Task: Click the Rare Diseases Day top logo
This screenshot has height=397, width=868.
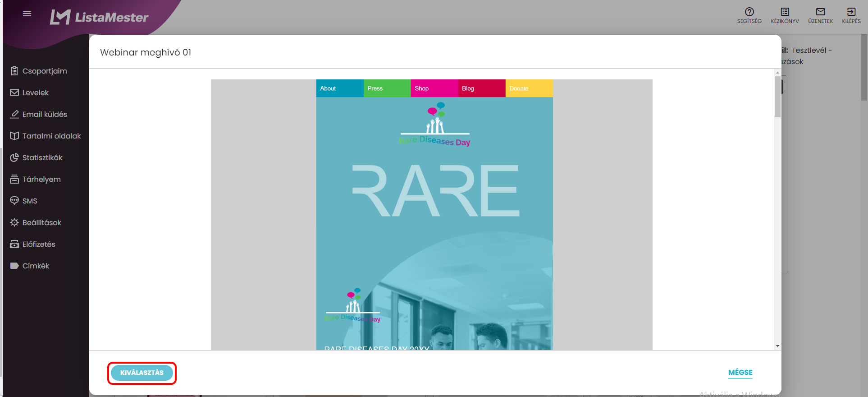Action: [435, 124]
